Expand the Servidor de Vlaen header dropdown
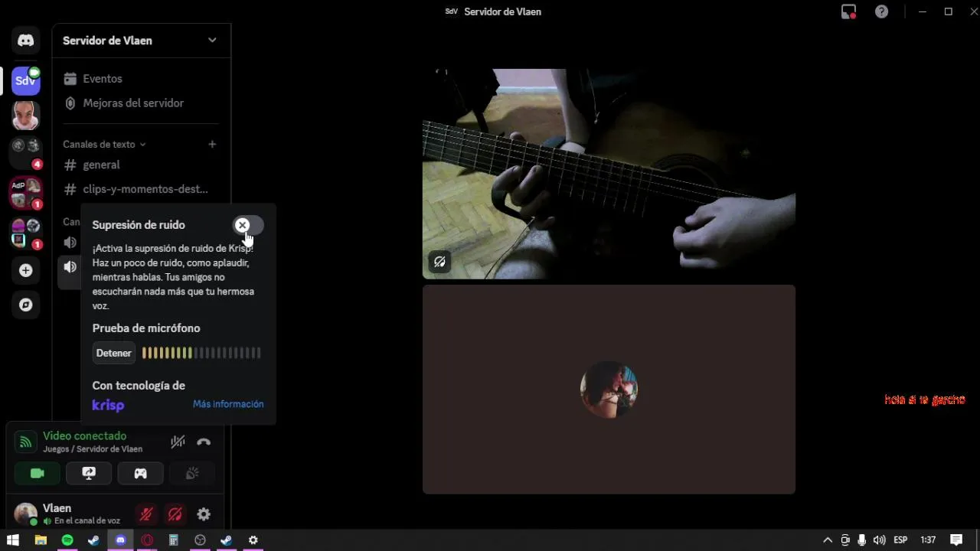980x551 pixels. point(212,41)
